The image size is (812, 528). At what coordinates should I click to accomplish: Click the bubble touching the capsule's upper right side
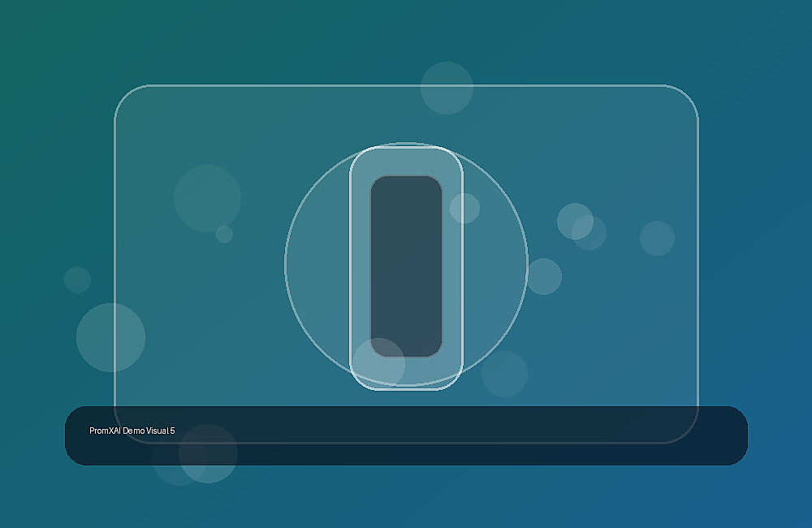464,208
